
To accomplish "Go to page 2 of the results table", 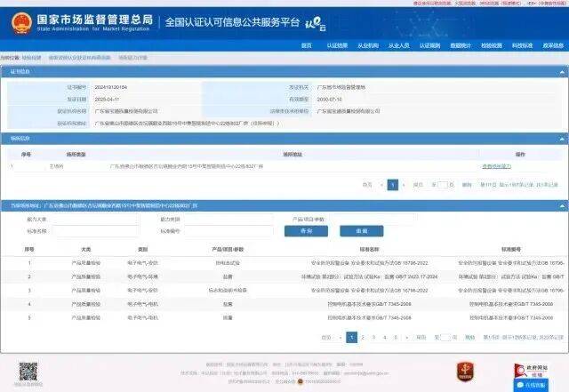I will [x=363, y=338].
